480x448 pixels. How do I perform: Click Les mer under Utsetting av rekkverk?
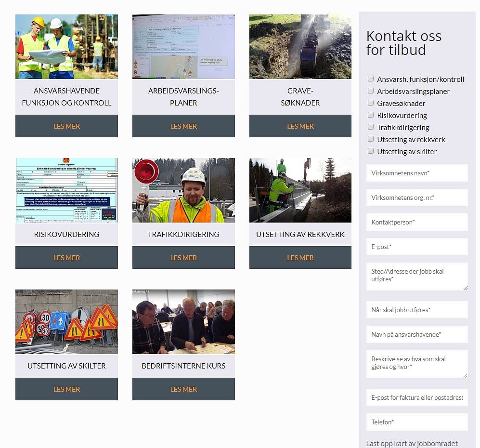pos(300,258)
